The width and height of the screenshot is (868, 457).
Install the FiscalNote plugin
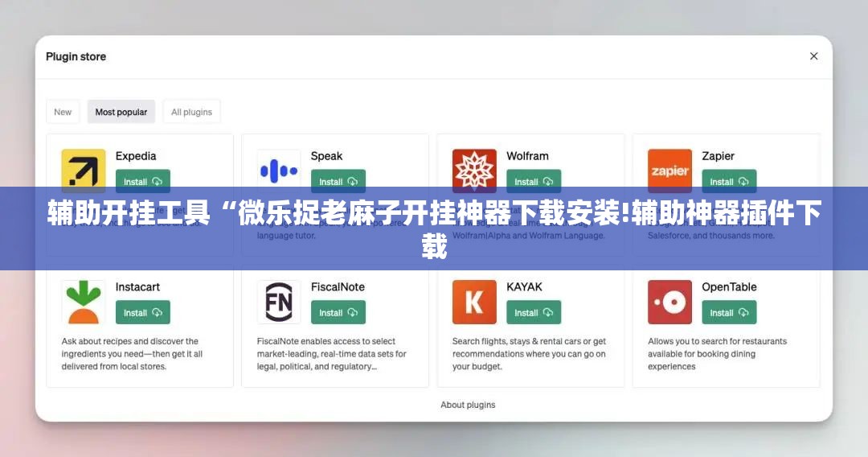point(338,312)
